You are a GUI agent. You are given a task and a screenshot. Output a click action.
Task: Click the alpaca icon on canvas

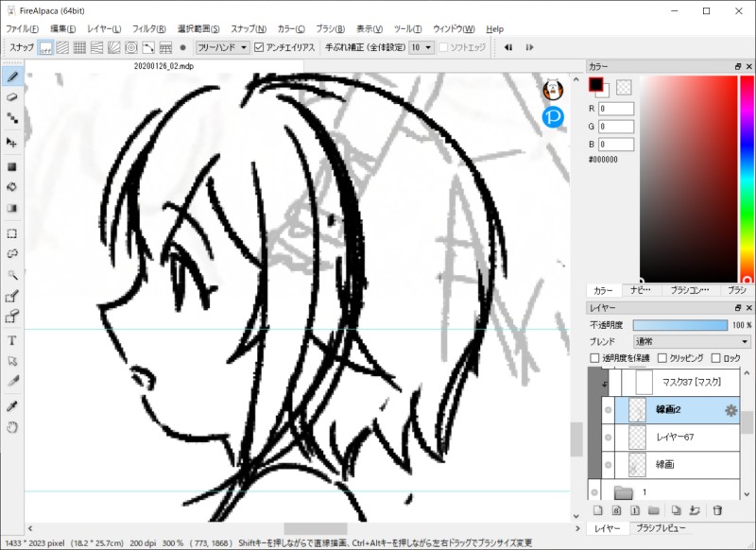click(553, 89)
